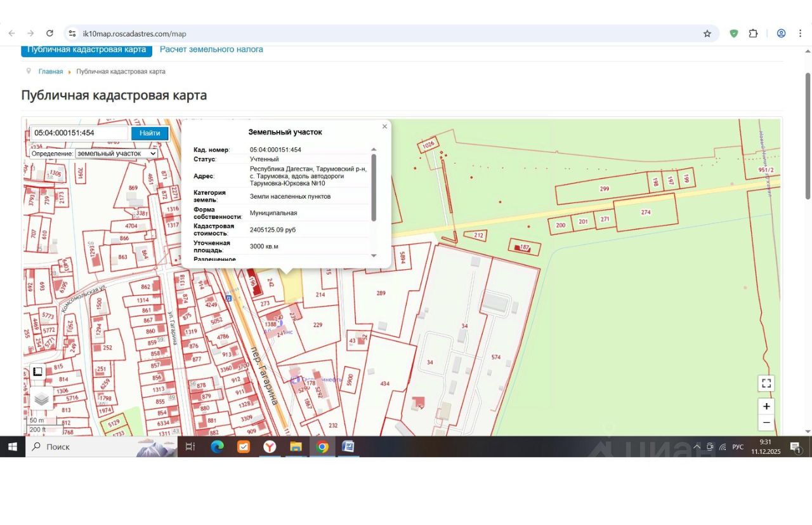Image resolution: width=812 pixels, height=525 pixels.
Task: Open the Meet Now tray icon
Action: 710,447
